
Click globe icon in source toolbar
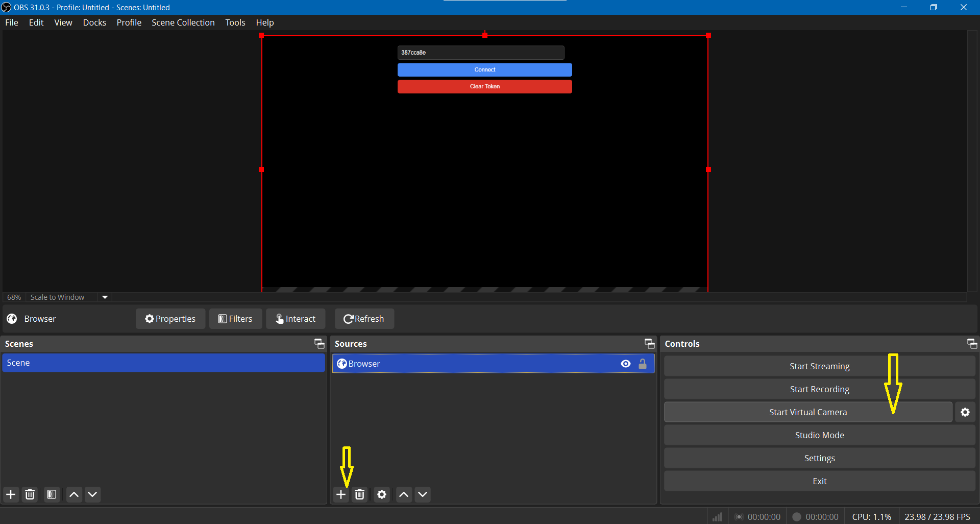pyautogui.click(x=12, y=319)
